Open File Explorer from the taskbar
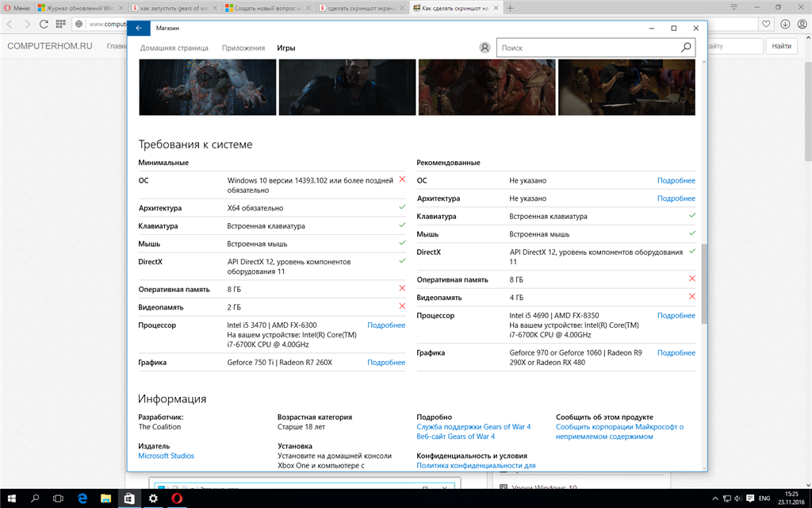This screenshot has width=812, height=508. (x=105, y=498)
